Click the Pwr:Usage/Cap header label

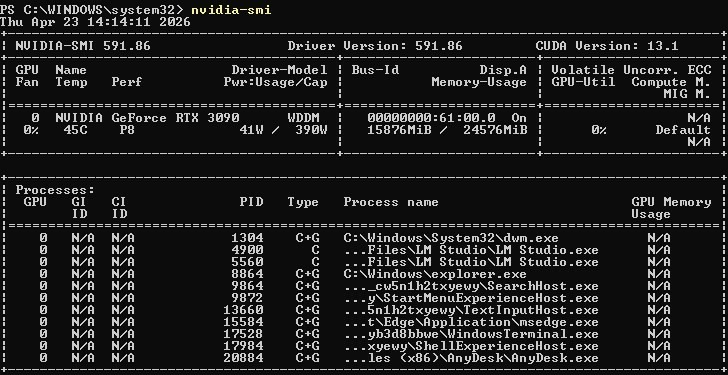click(x=275, y=82)
